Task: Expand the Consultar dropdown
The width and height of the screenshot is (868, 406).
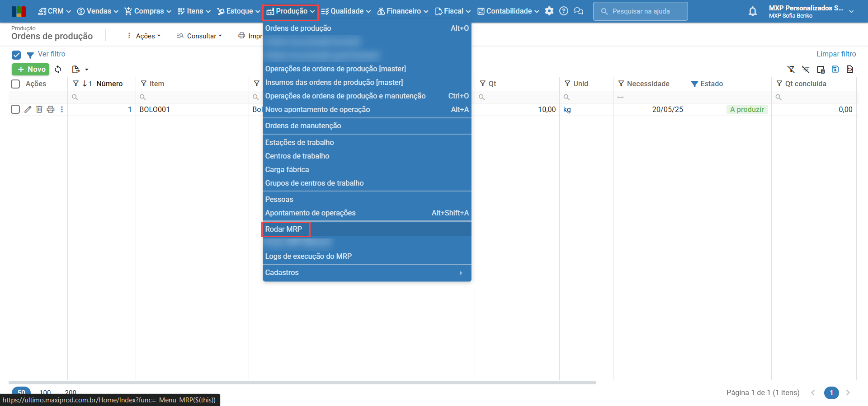Action: (x=199, y=36)
